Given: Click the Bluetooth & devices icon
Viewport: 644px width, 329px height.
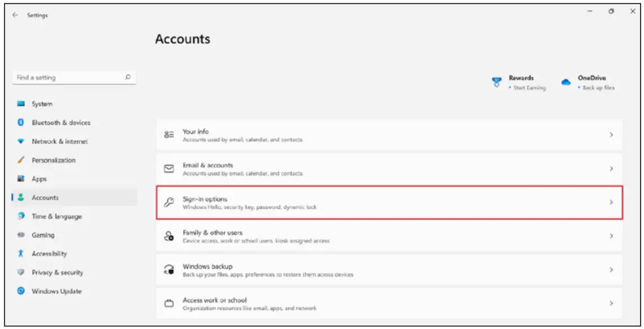Looking at the screenshot, I should [21, 123].
